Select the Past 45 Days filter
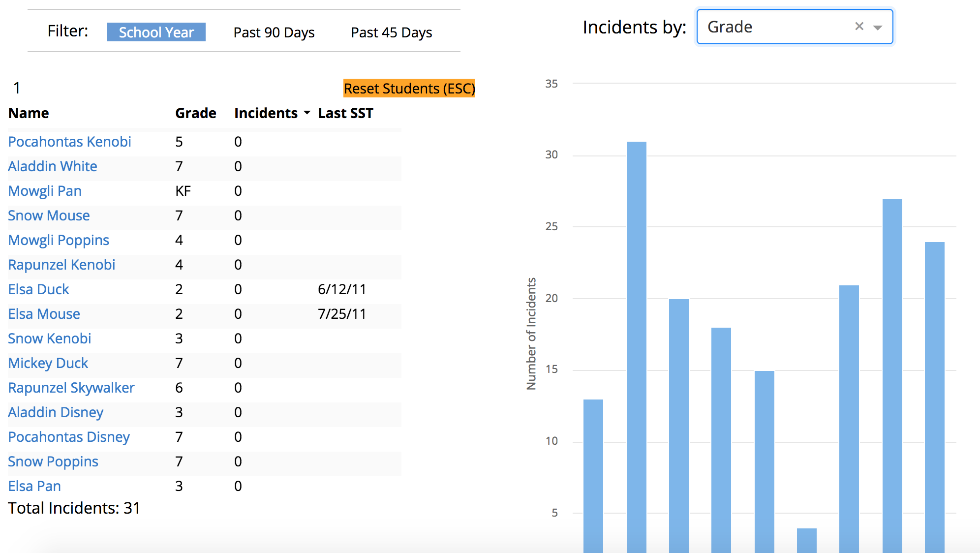This screenshot has height=553, width=980. [391, 32]
